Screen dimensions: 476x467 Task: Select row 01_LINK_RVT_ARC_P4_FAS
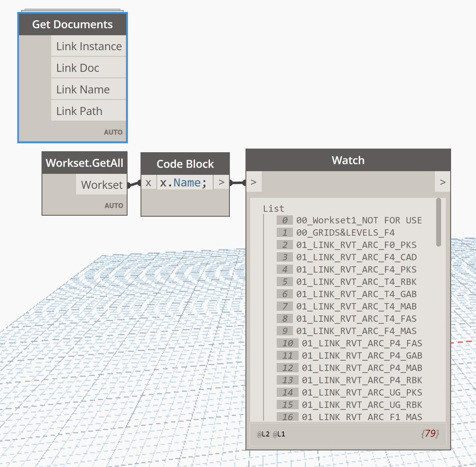[x=349, y=343]
